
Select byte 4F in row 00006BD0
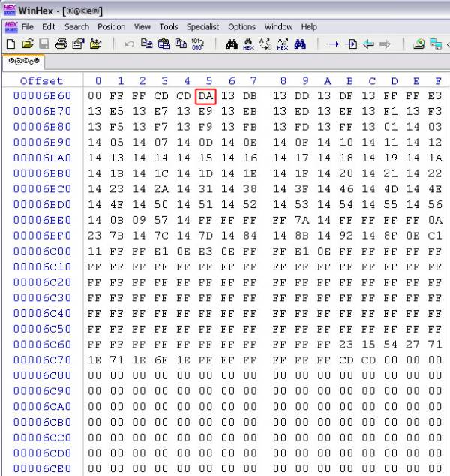point(117,204)
